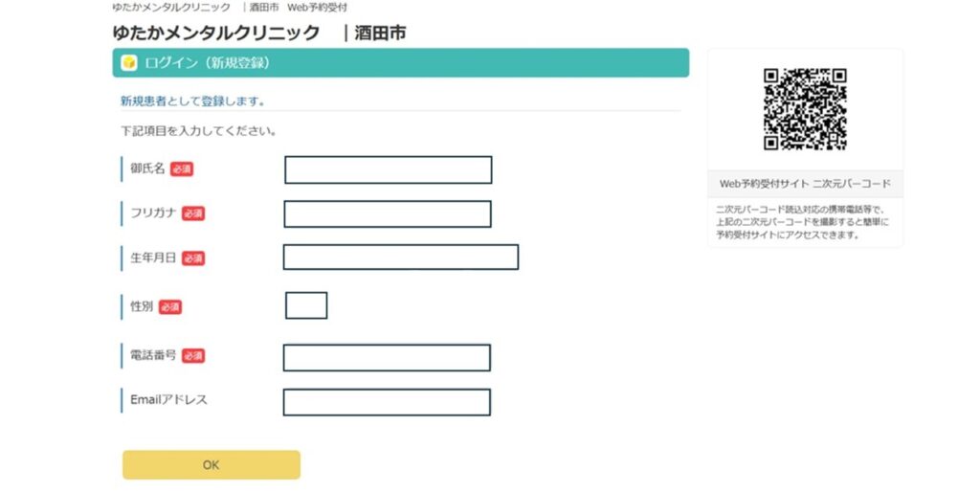Click the 電話番号 phone number field

387,357
